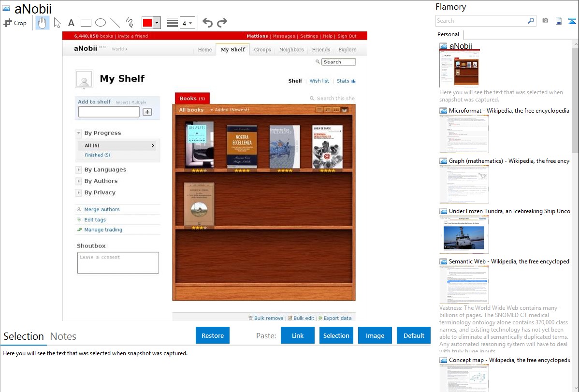Select the Concept map snapshot title

click(x=509, y=360)
